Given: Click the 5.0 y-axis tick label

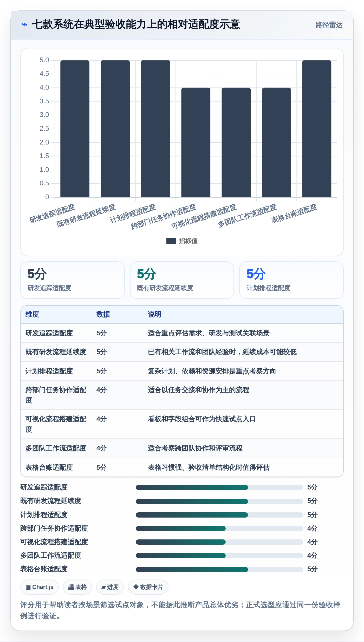Looking at the screenshot, I should (x=44, y=60).
